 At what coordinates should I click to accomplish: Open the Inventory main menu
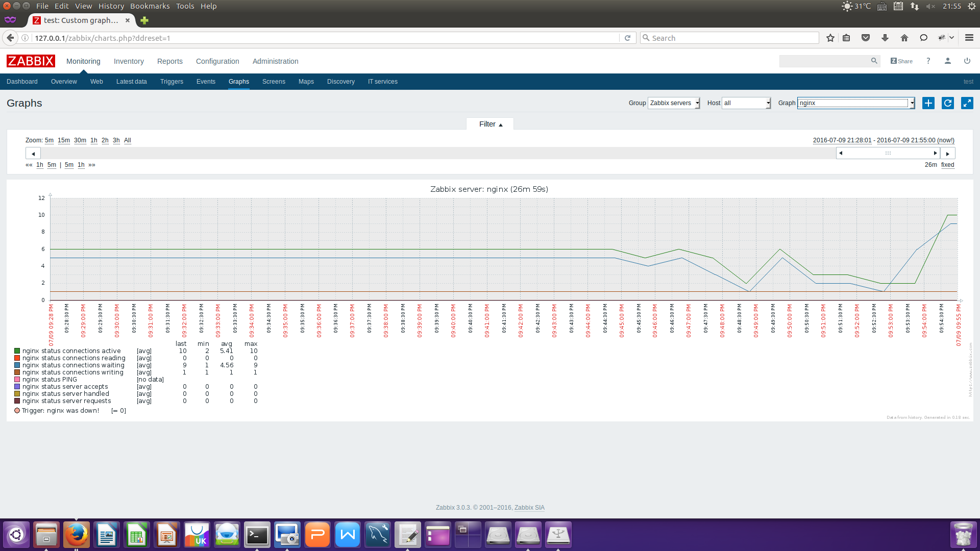(x=129, y=61)
